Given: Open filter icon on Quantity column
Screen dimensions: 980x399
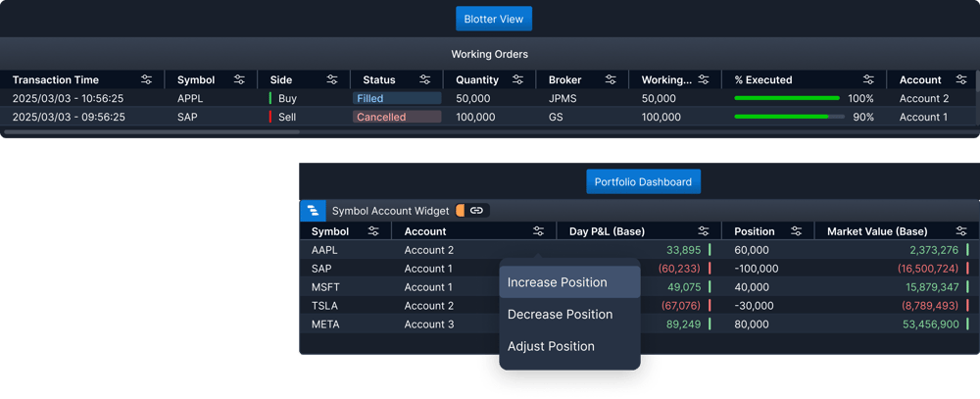Looking at the screenshot, I should [518, 79].
